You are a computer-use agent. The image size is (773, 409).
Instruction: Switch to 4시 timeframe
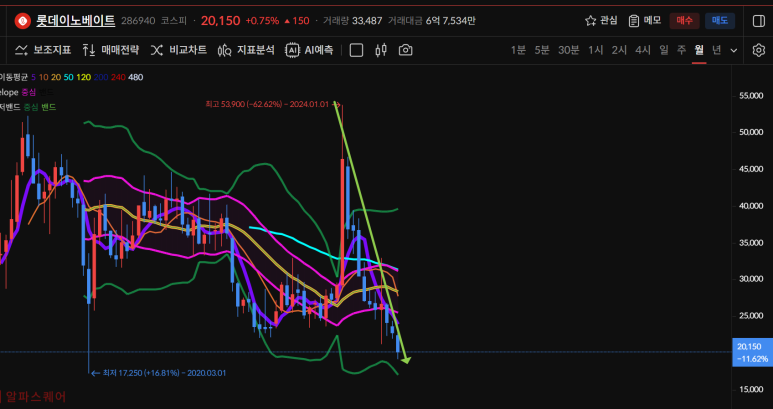point(643,50)
